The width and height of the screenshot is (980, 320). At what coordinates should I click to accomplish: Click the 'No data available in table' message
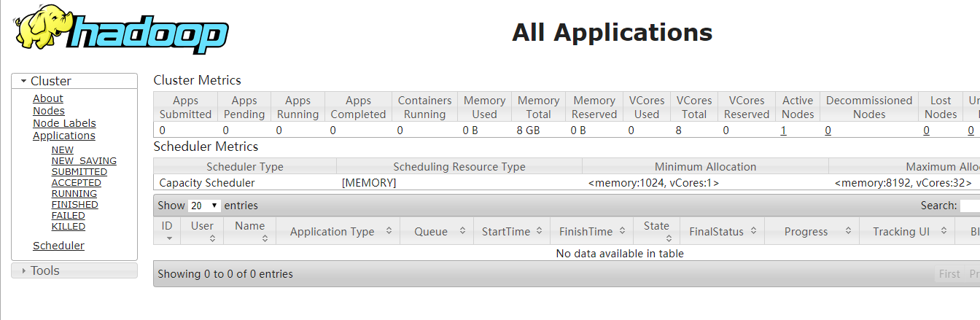(x=620, y=254)
